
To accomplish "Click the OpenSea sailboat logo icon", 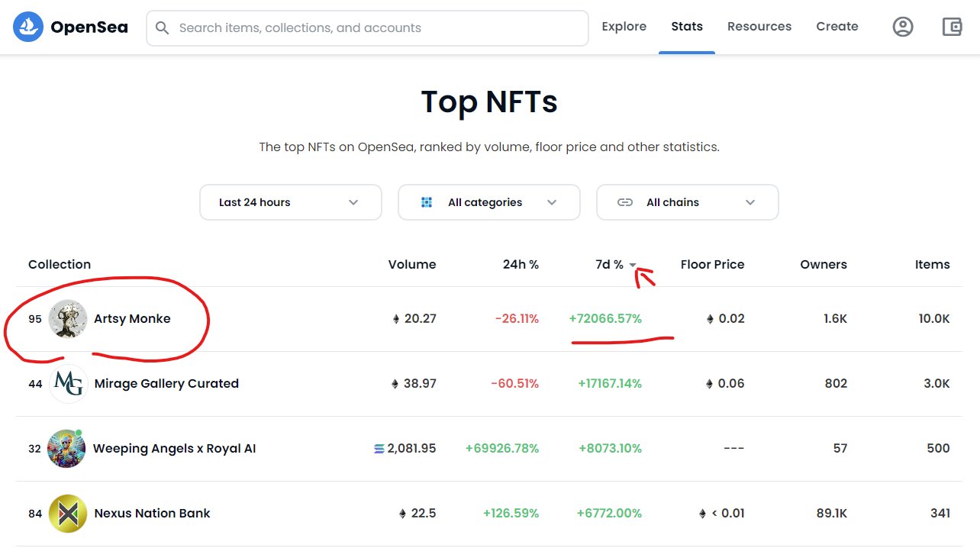I will 27,27.
